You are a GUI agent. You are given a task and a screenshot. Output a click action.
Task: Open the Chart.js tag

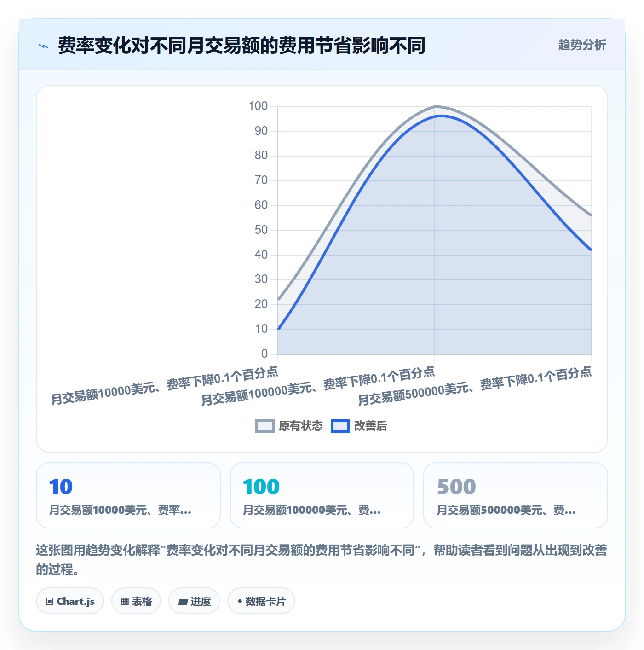[70, 601]
